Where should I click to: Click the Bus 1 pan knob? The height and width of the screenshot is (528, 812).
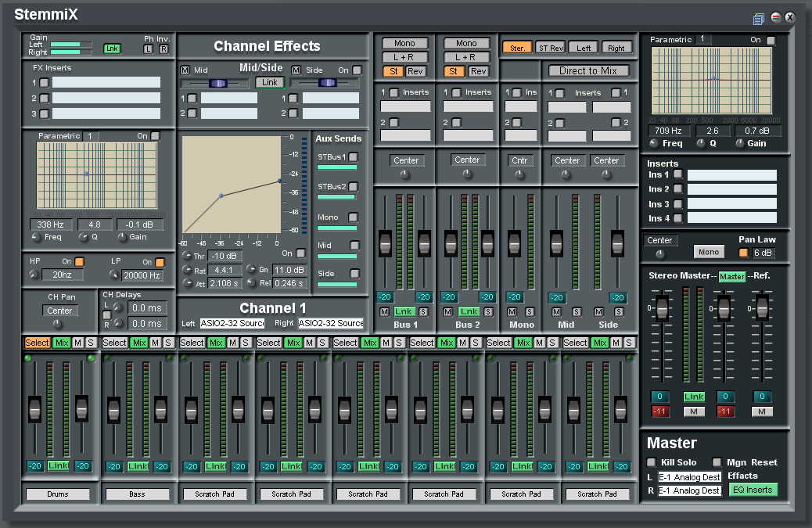pos(404,174)
